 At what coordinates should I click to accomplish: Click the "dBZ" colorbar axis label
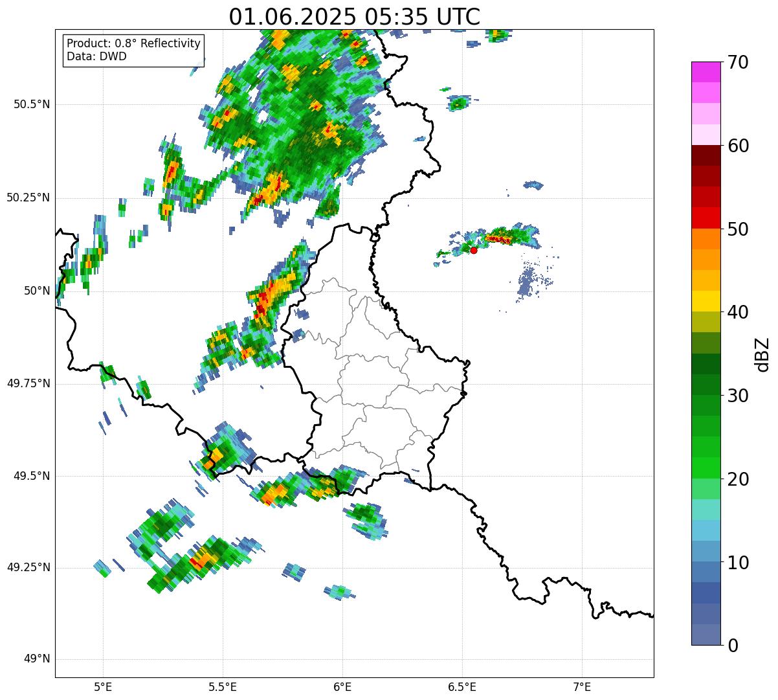point(762,354)
